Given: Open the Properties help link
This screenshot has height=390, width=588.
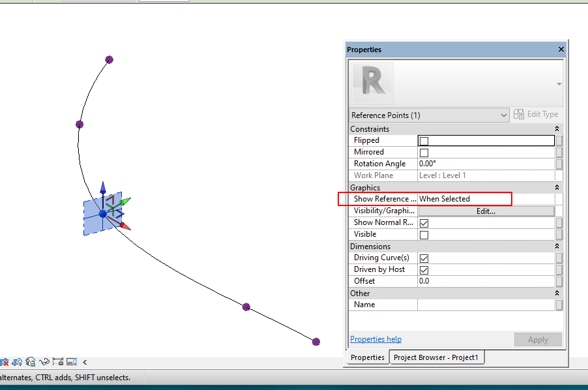Looking at the screenshot, I should point(375,338).
